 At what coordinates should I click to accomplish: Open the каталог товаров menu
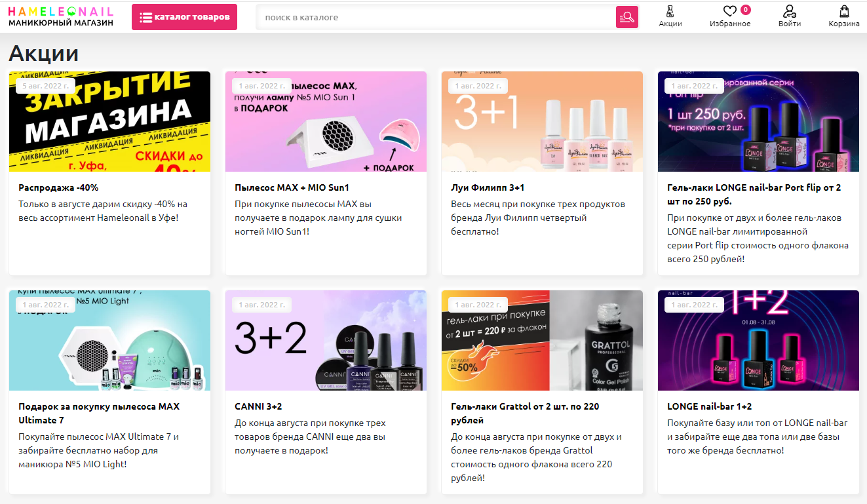(x=184, y=17)
